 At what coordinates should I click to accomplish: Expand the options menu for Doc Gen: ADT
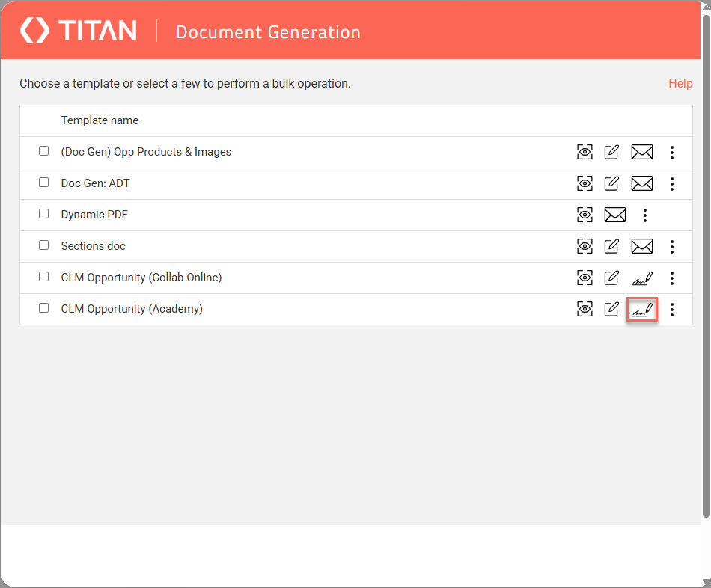point(672,183)
